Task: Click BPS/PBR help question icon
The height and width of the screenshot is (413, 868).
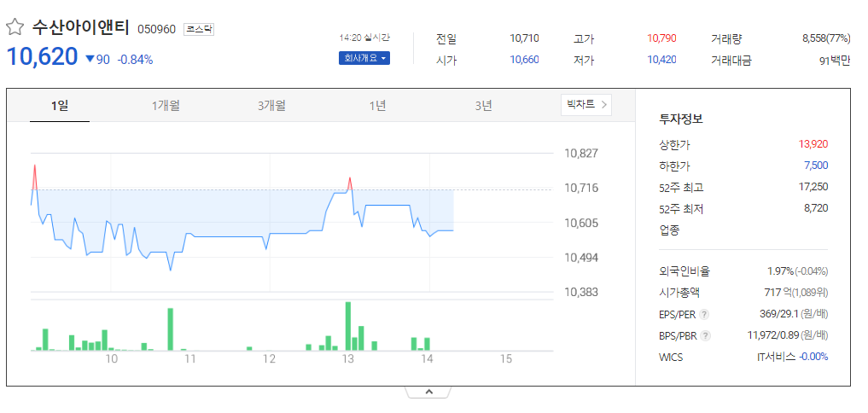Action: coord(705,335)
